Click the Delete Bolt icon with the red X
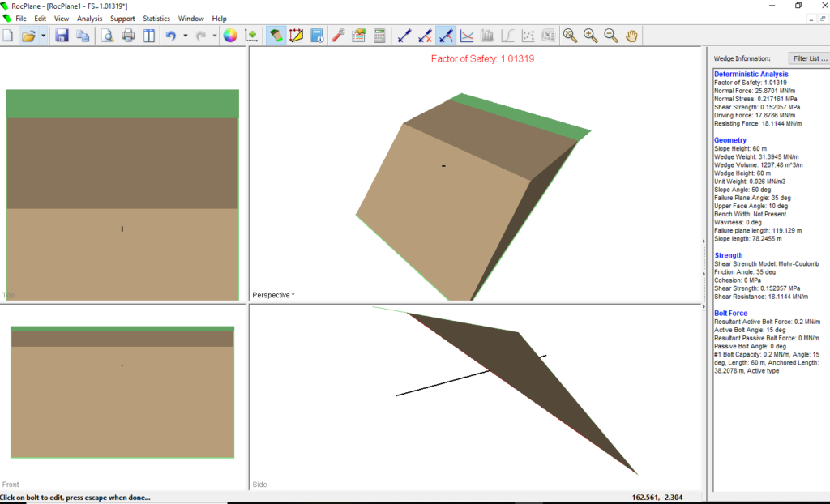 [x=425, y=36]
